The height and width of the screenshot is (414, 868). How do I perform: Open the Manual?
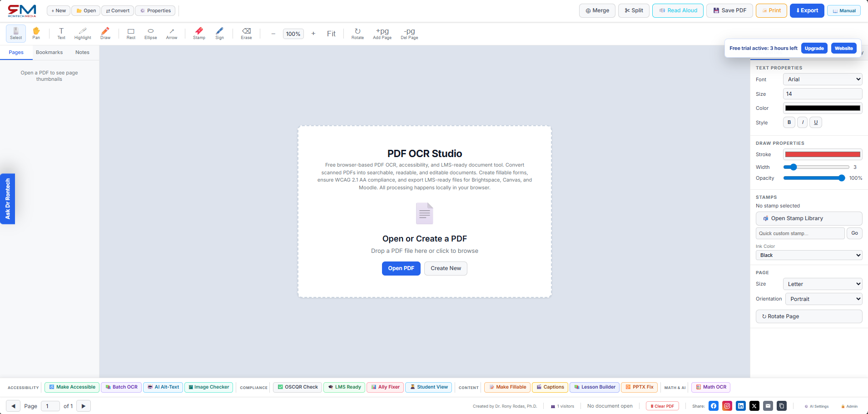[844, 10]
